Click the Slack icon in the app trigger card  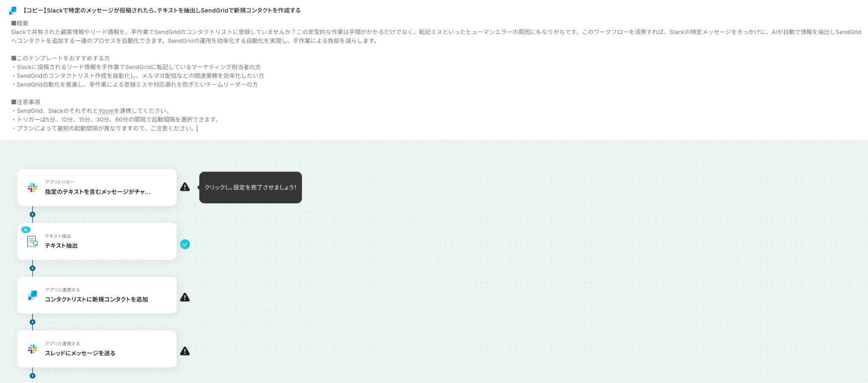[x=33, y=188]
